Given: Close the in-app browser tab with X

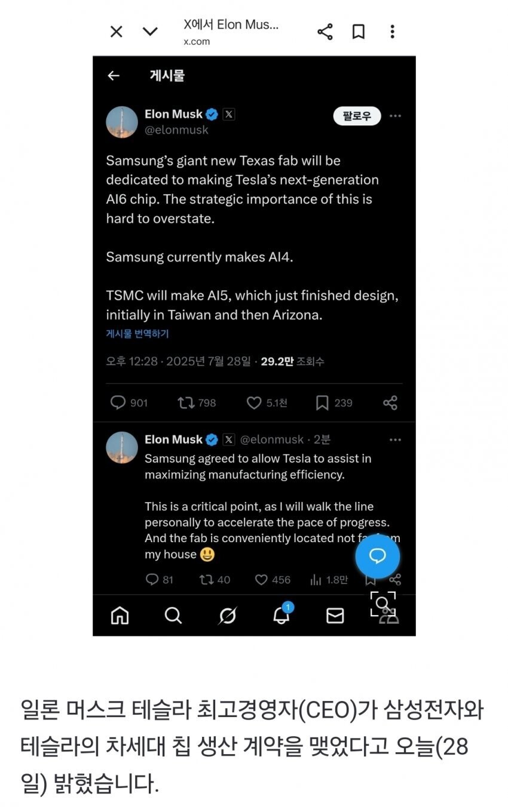Looking at the screenshot, I should 117,32.
